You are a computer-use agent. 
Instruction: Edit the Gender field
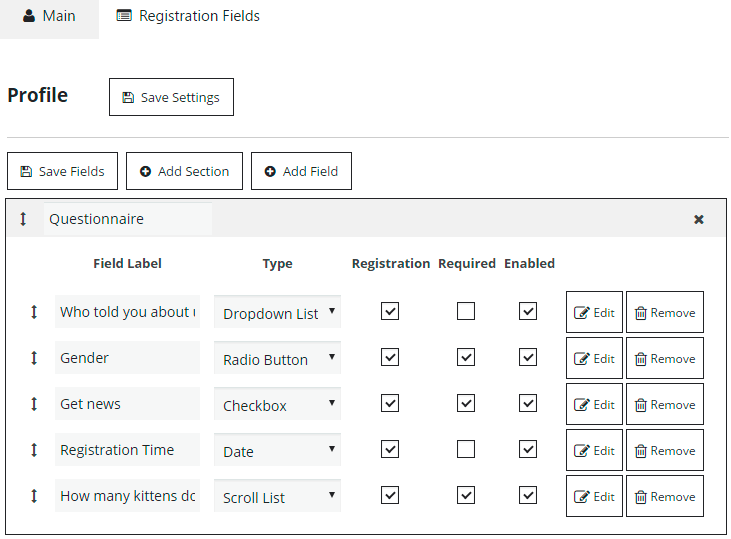pos(594,358)
